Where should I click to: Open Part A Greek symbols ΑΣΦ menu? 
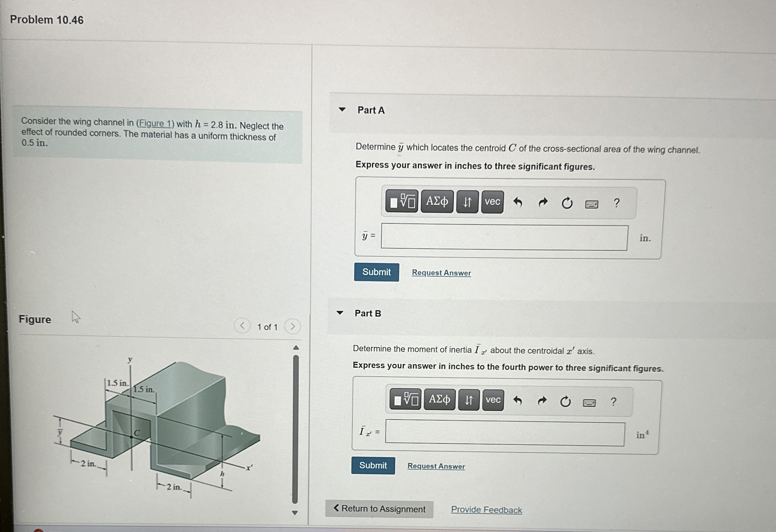437,202
